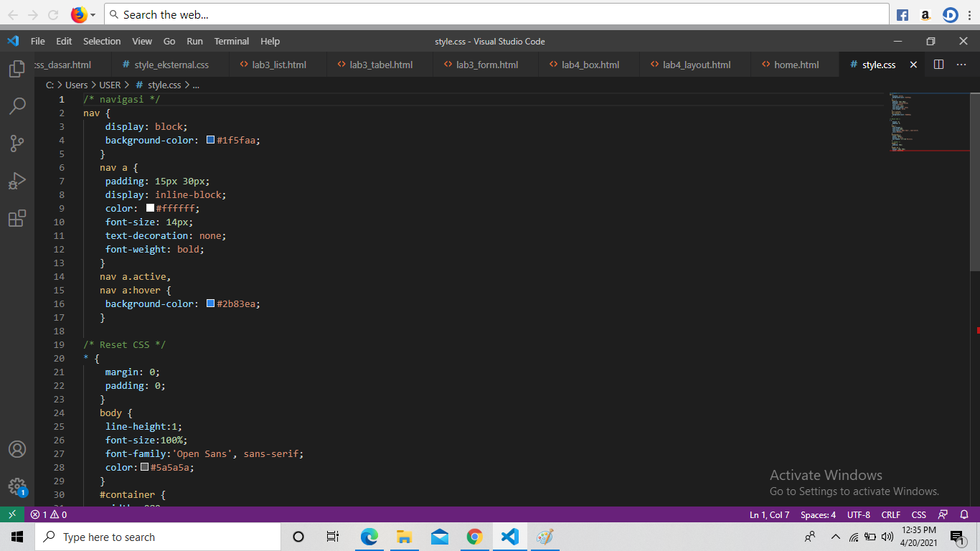Click CRLF to change line endings

[x=890, y=514]
